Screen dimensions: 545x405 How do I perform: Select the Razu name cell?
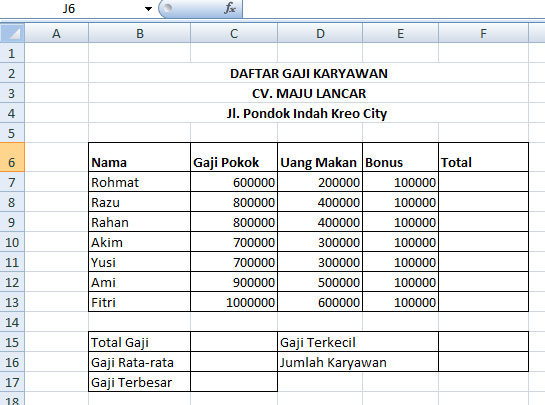(139, 202)
